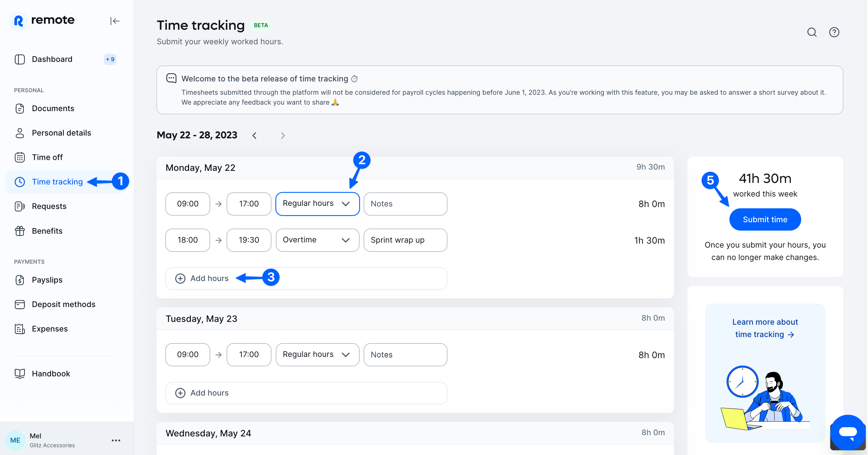Collapse the sidebar with the arrow icon
Screen dimensions: 868x455
pos(115,21)
